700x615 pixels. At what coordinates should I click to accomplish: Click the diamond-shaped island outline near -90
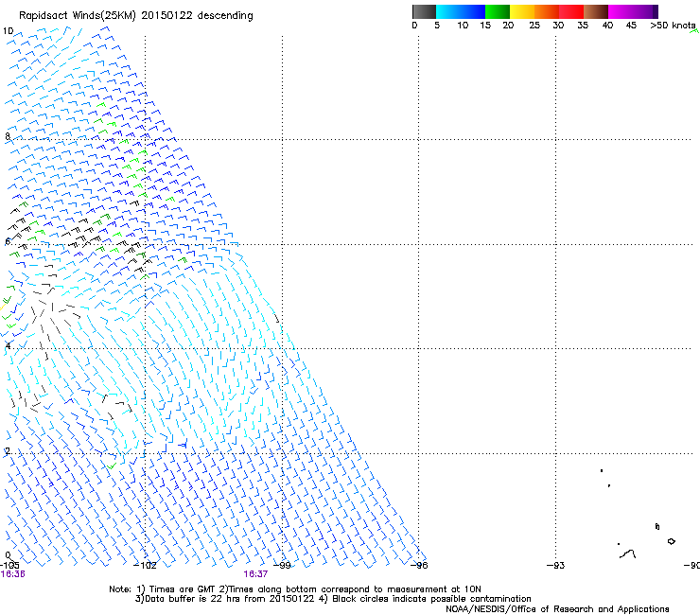point(672,541)
